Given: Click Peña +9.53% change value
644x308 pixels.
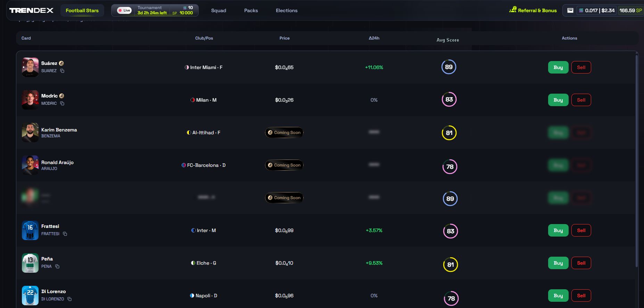Looking at the screenshot, I should tap(374, 263).
